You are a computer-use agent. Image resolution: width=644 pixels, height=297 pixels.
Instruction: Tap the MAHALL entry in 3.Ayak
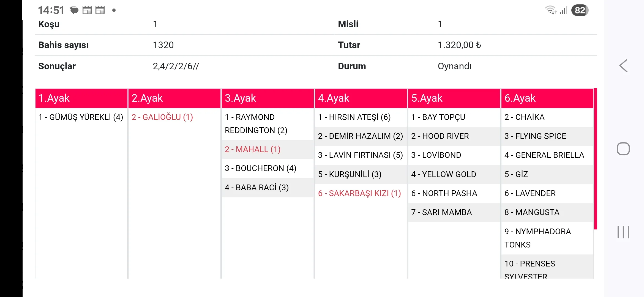pos(253,149)
